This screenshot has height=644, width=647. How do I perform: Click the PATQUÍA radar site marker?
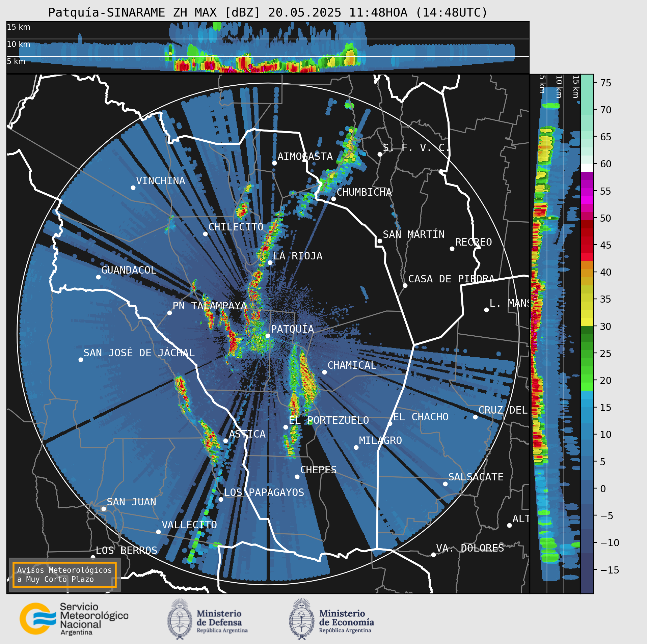click(268, 336)
